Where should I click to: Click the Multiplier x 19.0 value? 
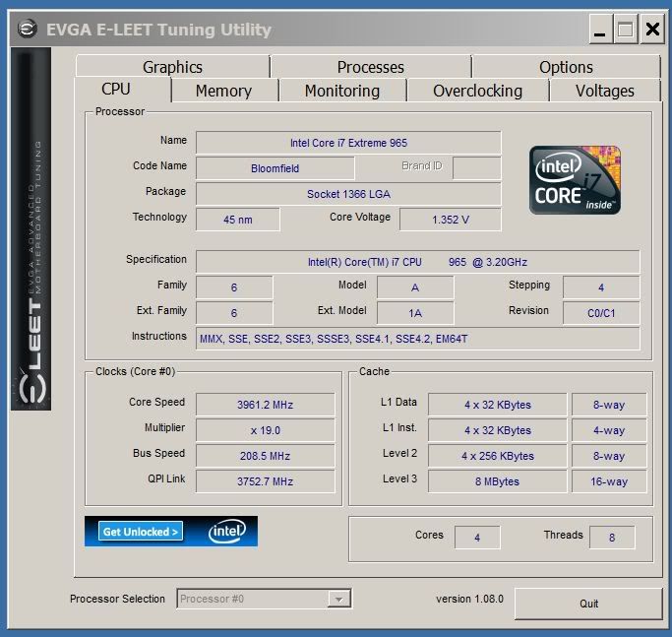click(266, 430)
